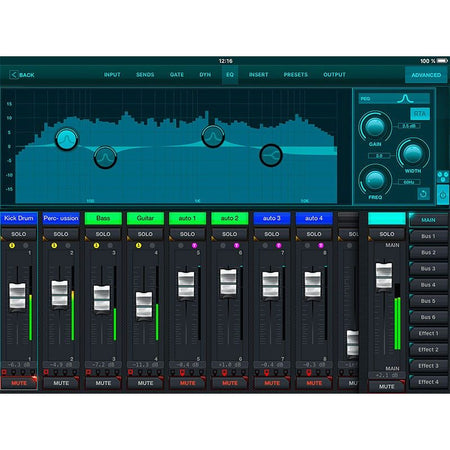Click magenta indicator on auto 3 channel
Image resolution: width=450 pixels, height=450 pixels.
point(279,246)
